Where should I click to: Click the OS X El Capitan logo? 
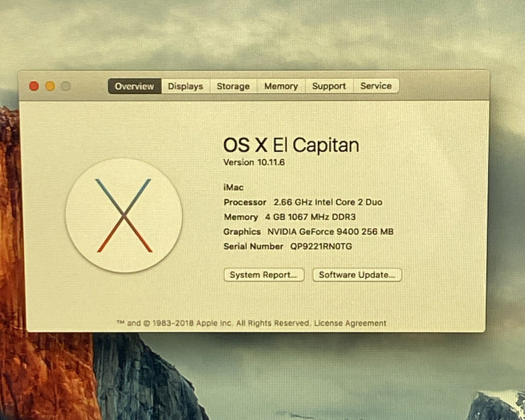click(x=124, y=215)
